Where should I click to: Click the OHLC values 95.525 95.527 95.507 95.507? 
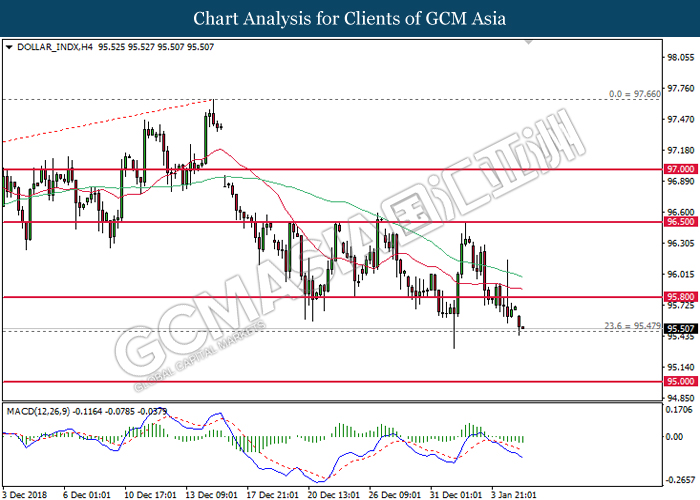pos(156,47)
